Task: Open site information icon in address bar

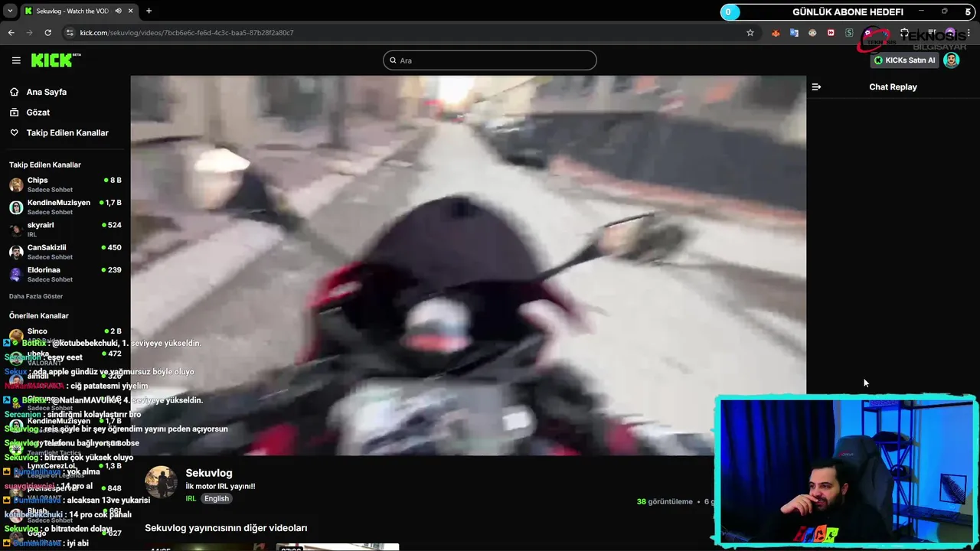Action: tap(70, 33)
